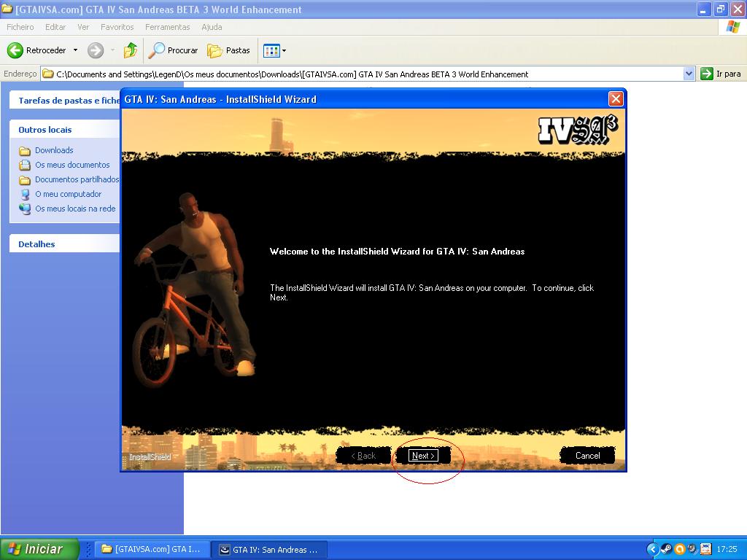Viewport: 747px width, 560px height.
Task: Expand the Detalhes panel header
Action: point(65,244)
